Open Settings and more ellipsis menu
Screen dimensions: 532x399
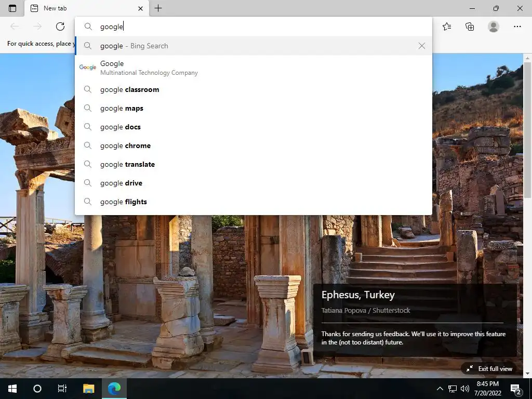(517, 26)
